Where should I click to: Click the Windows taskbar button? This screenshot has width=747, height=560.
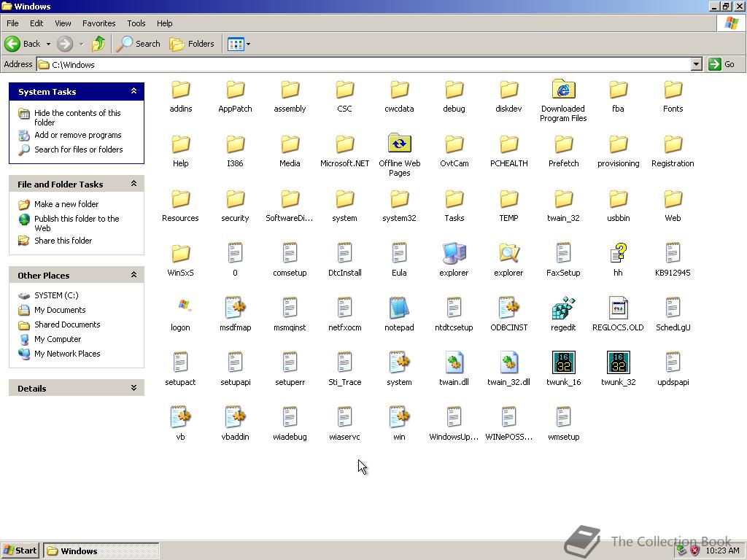[x=101, y=551]
